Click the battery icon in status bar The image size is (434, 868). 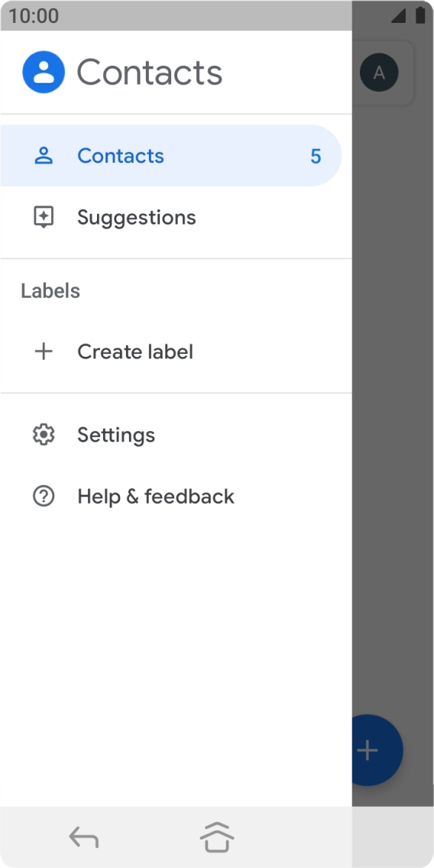click(x=420, y=15)
